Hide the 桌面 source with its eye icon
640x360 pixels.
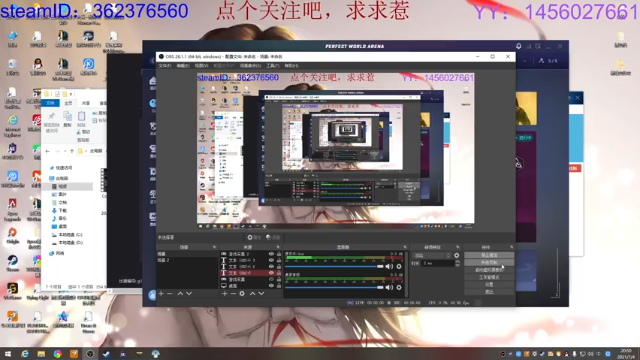click(x=271, y=286)
